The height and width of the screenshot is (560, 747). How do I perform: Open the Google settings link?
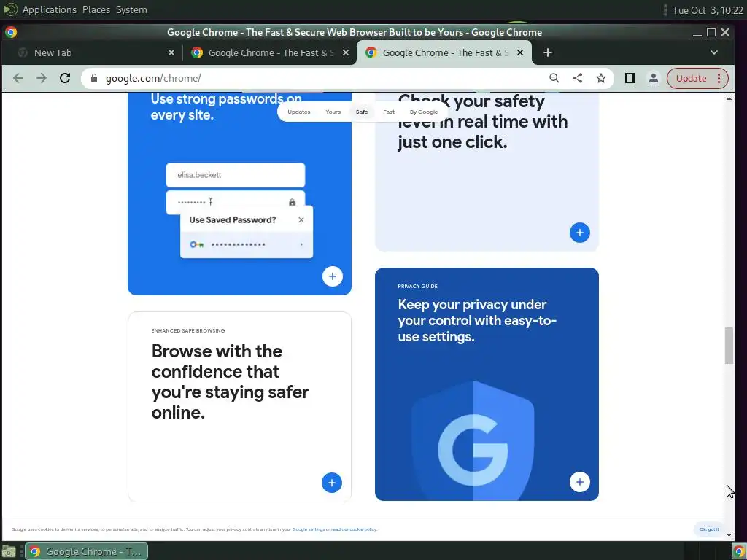click(309, 529)
